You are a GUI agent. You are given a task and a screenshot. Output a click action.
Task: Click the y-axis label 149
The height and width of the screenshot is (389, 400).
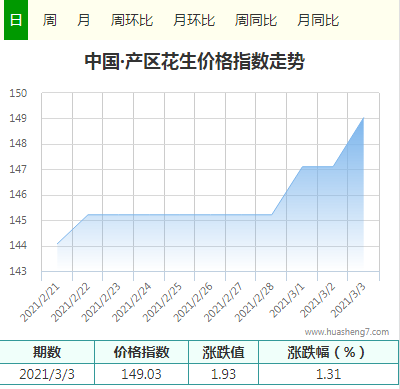(18, 118)
